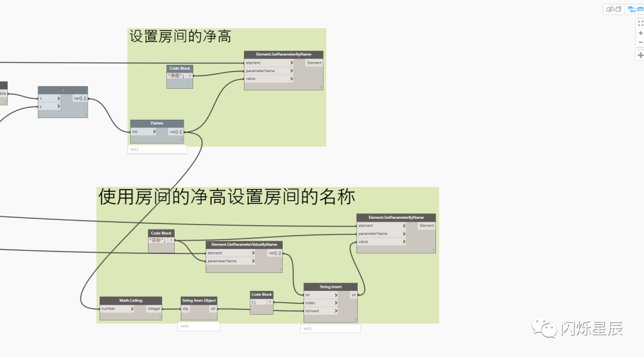Select the String.Insert node title bar

coord(330,286)
